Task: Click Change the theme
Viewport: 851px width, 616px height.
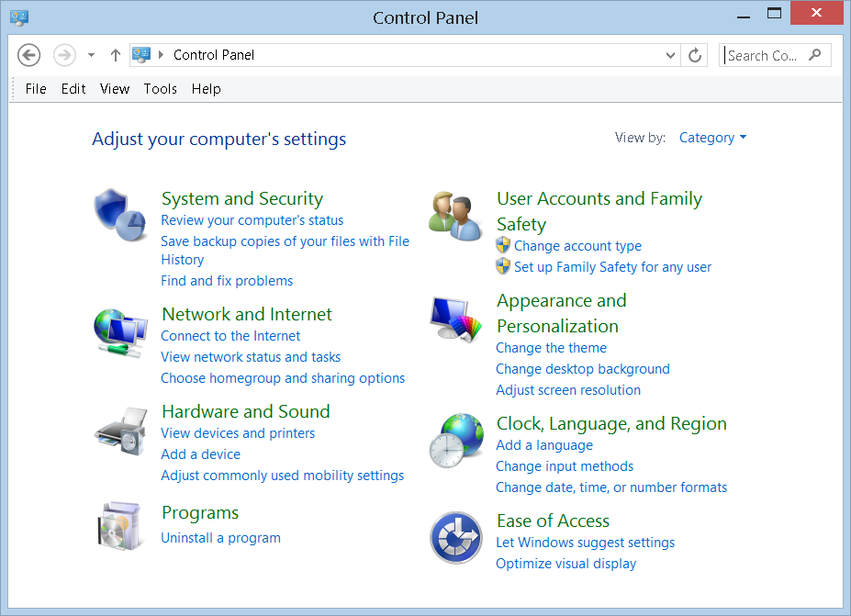Action: pyautogui.click(x=552, y=348)
